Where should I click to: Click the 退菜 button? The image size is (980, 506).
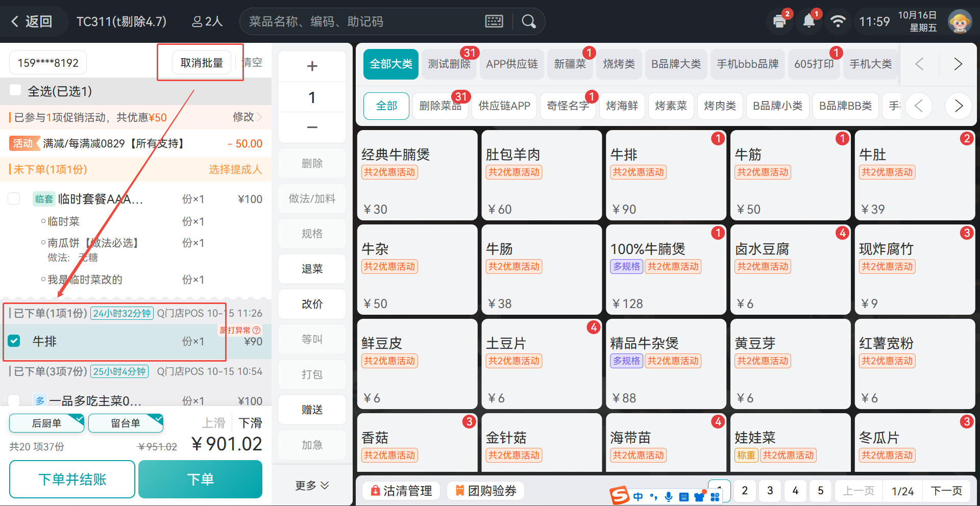[x=312, y=269]
